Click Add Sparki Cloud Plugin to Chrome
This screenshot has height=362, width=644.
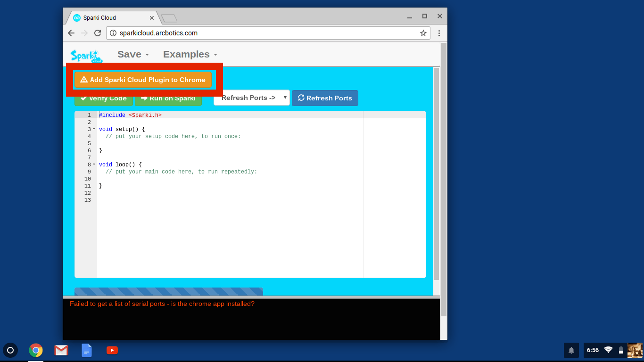point(143,80)
